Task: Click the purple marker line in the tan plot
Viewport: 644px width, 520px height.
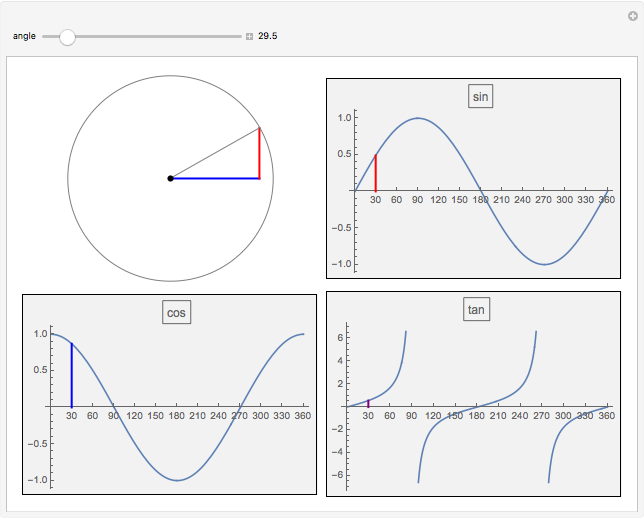Action: point(368,404)
